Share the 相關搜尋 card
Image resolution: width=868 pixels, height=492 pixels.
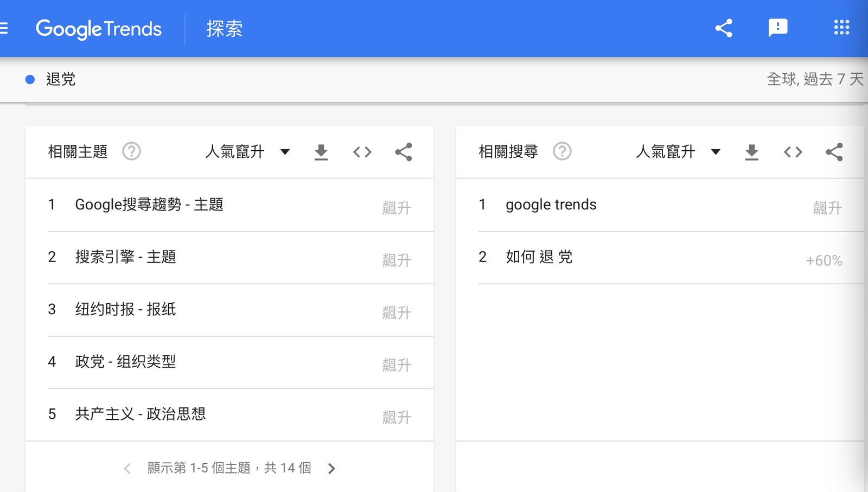pos(834,152)
